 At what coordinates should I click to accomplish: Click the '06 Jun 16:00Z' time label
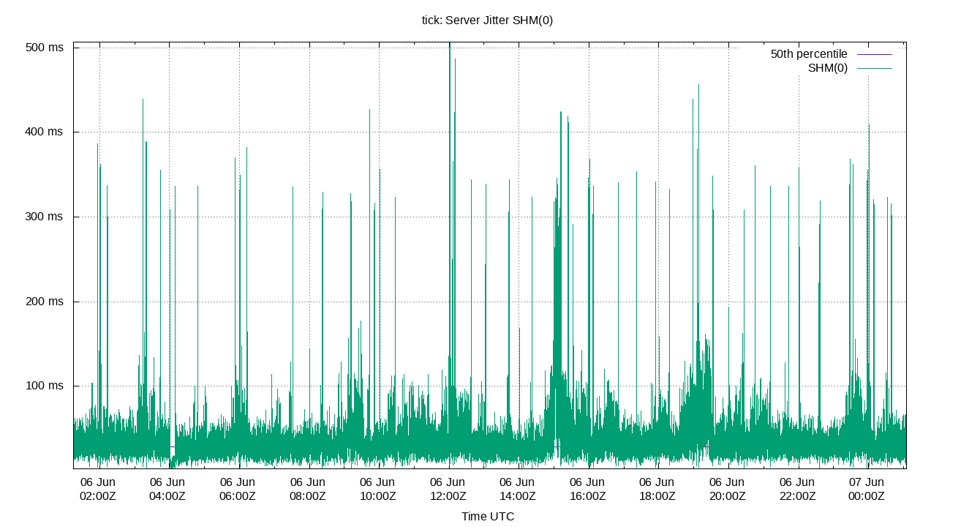coord(587,489)
